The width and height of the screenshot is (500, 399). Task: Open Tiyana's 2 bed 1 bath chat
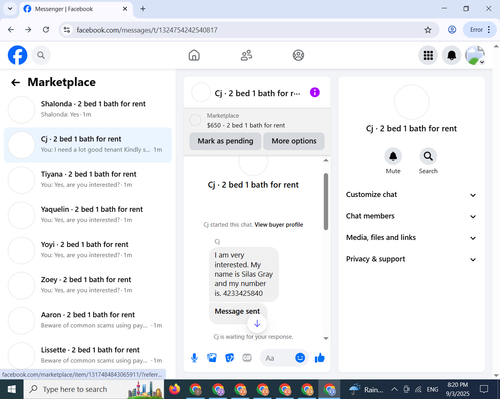click(88, 179)
